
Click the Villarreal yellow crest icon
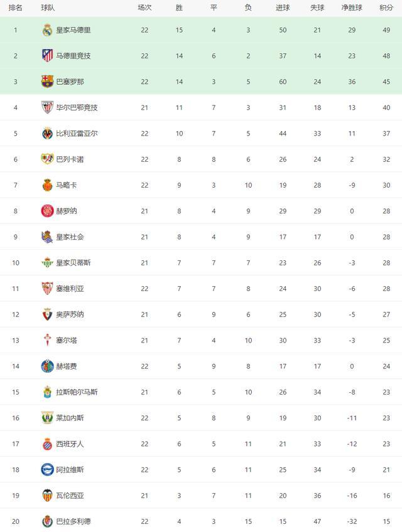pos(47,134)
